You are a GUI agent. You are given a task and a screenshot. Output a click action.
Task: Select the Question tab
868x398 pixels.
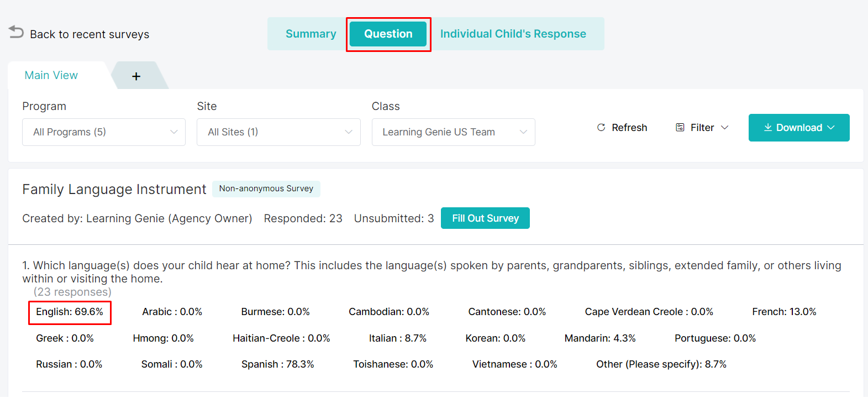tap(388, 34)
